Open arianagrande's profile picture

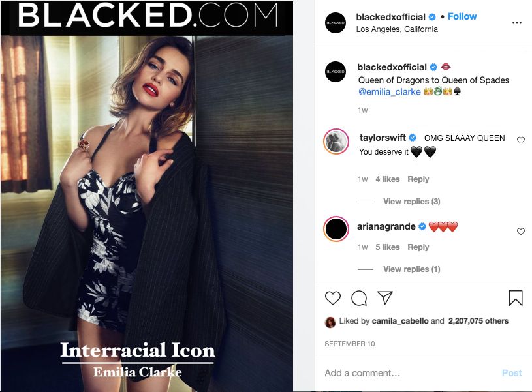336,230
